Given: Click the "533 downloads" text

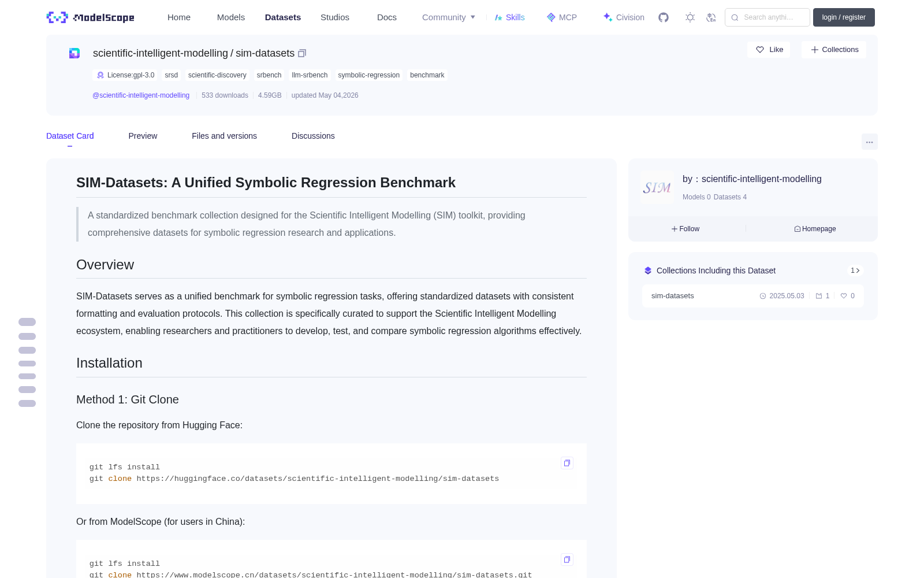Looking at the screenshot, I should coord(225,95).
